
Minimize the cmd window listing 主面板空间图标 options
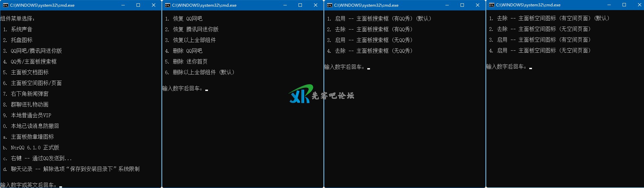(x=609, y=5)
